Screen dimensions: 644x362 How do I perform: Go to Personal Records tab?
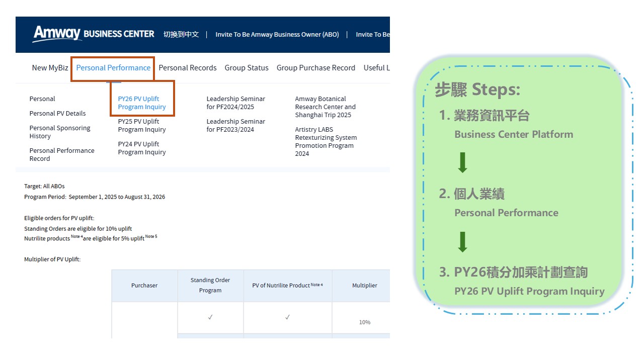click(188, 68)
